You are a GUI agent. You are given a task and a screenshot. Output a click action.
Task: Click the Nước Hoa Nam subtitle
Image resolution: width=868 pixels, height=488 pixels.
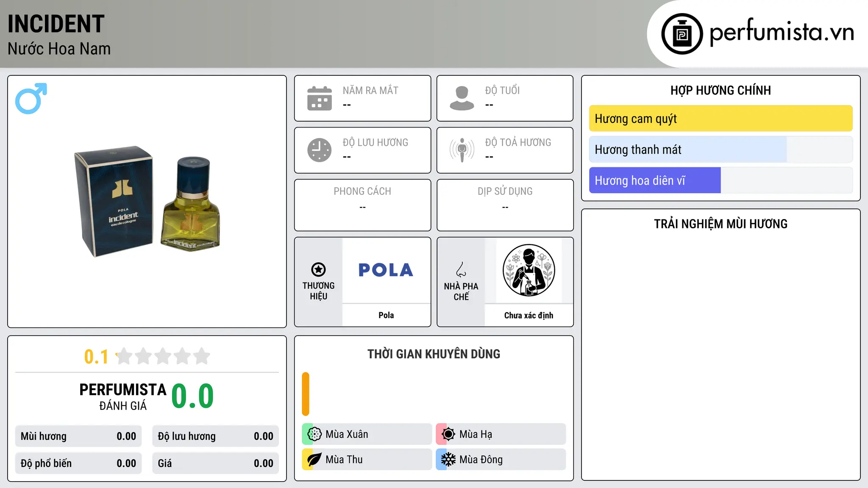tap(59, 49)
